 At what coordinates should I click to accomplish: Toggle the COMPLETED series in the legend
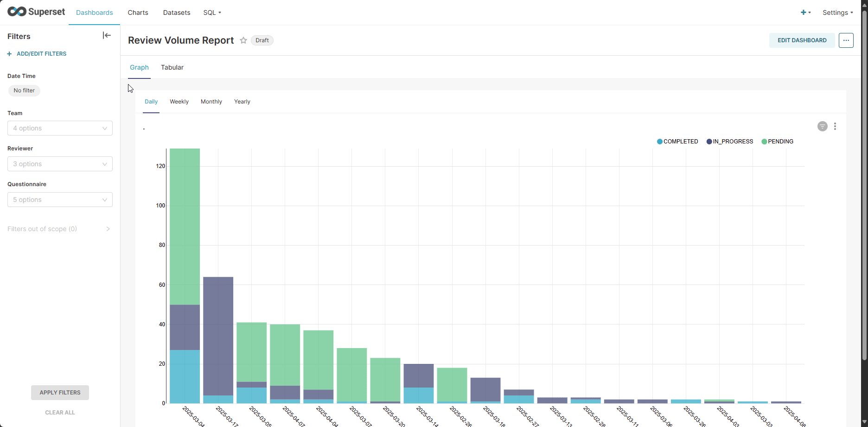[677, 141]
